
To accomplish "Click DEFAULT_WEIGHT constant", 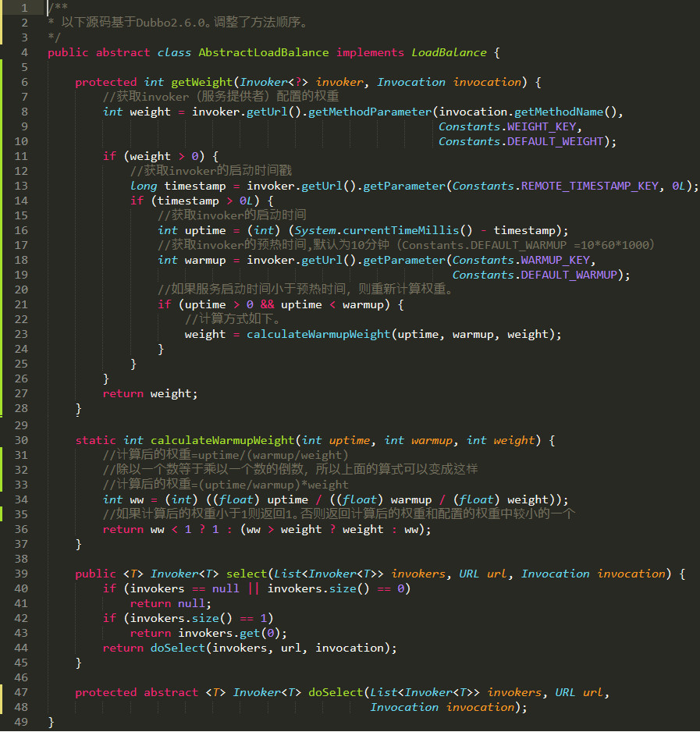I will point(555,141).
